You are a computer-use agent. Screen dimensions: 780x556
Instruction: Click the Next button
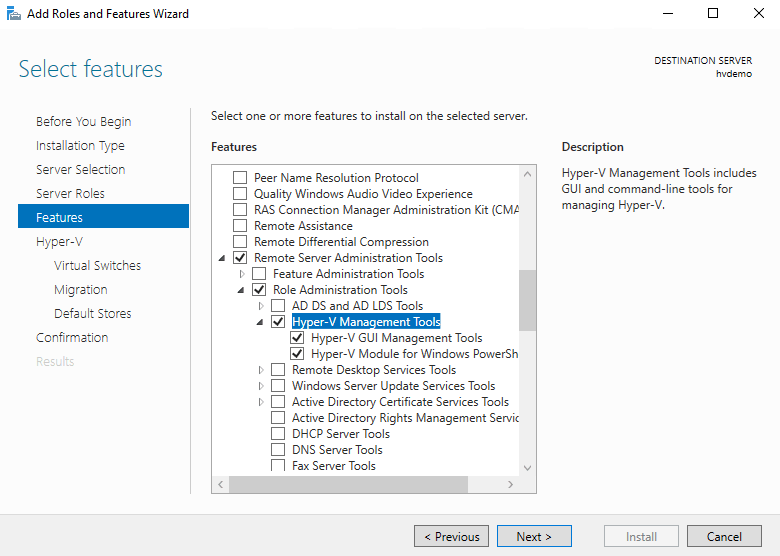(534, 536)
